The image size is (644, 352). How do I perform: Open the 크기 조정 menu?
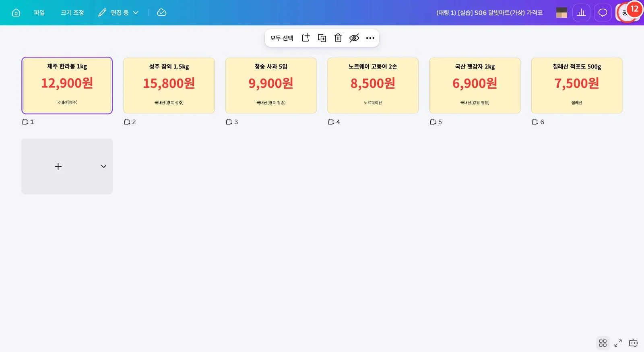coord(72,12)
